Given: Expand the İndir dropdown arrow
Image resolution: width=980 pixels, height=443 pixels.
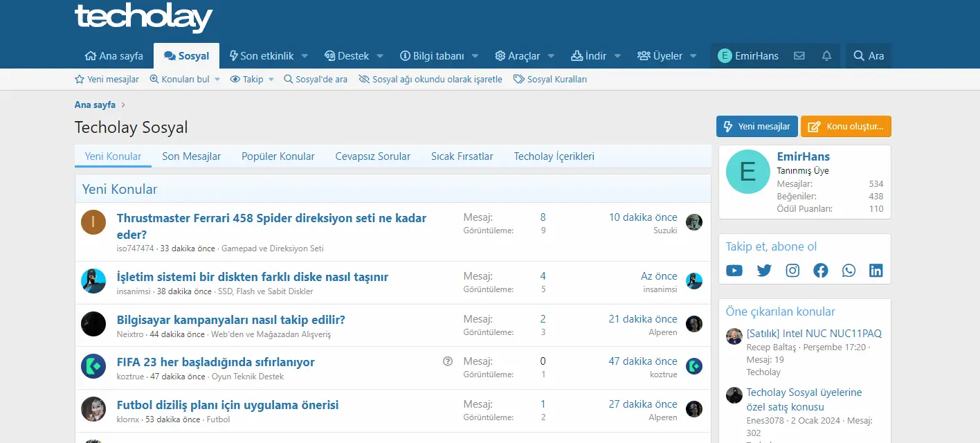Looking at the screenshot, I should click(x=618, y=56).
